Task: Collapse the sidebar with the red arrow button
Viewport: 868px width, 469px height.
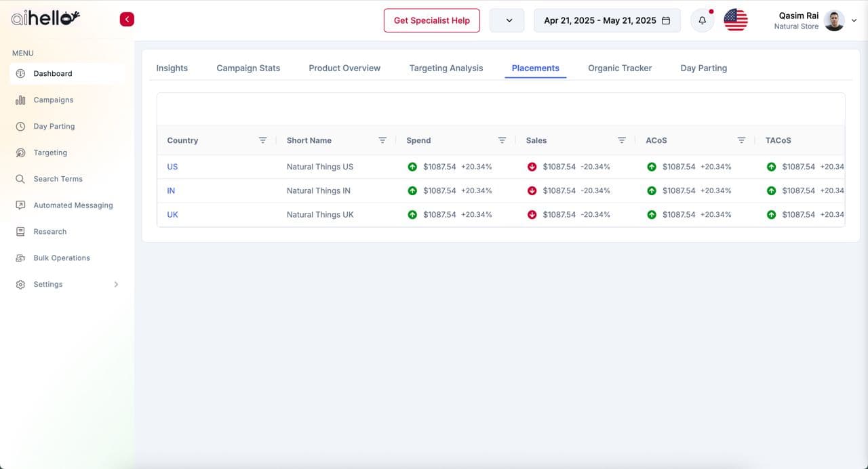Action: tap(127, 20)
